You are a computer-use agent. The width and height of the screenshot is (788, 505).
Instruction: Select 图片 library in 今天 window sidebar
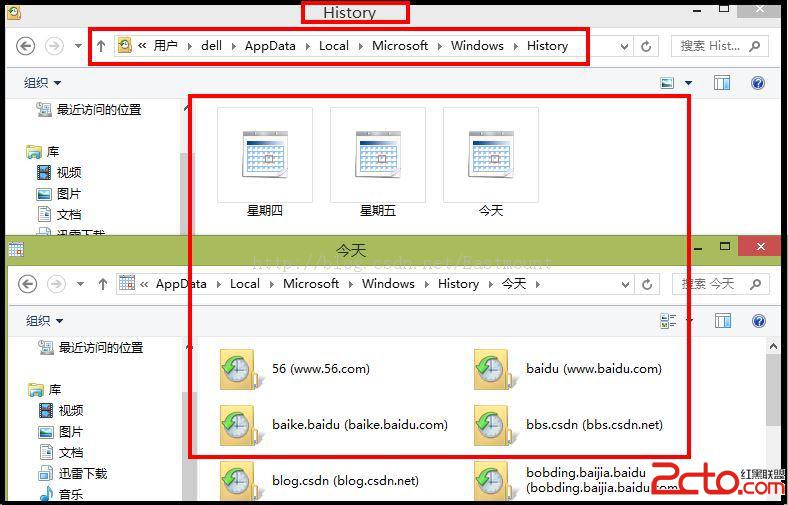[x=61, y=432]
